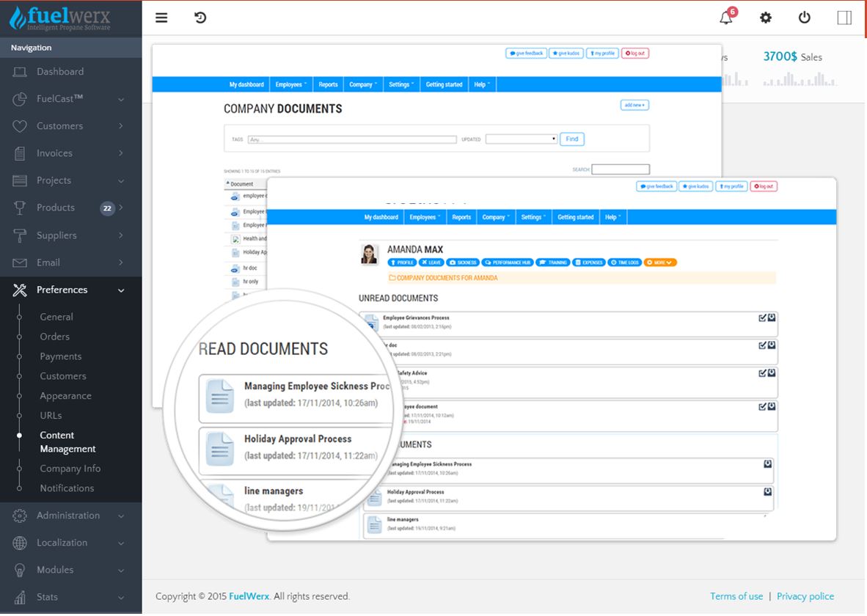867x616 pixels.
Task: Open the Training section for Amanda
Action: [555, 262]
